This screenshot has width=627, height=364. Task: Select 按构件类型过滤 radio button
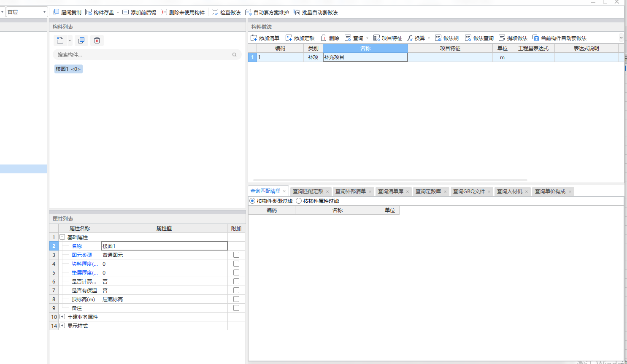(252, 201)
